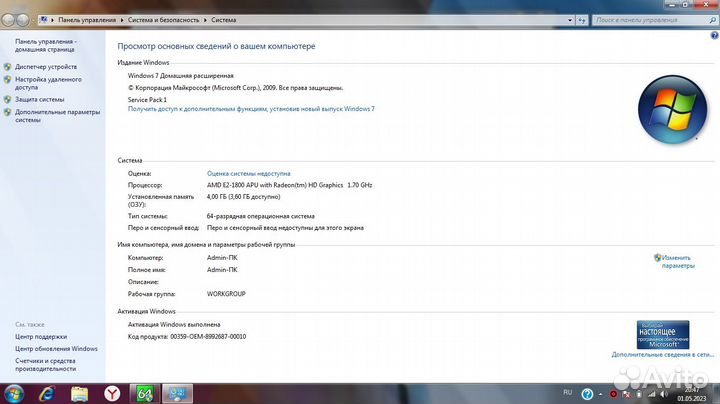The height and width of the screenshot is (404, 720).
Task: Click 64-разрядная операционная система text
Action: click(x=260, y=216)
